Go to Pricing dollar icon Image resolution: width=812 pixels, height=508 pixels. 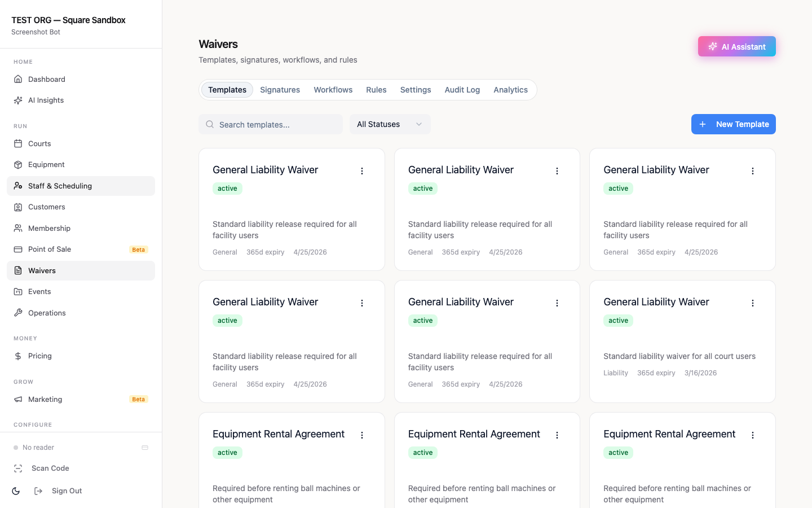click(x=18, y=356)
